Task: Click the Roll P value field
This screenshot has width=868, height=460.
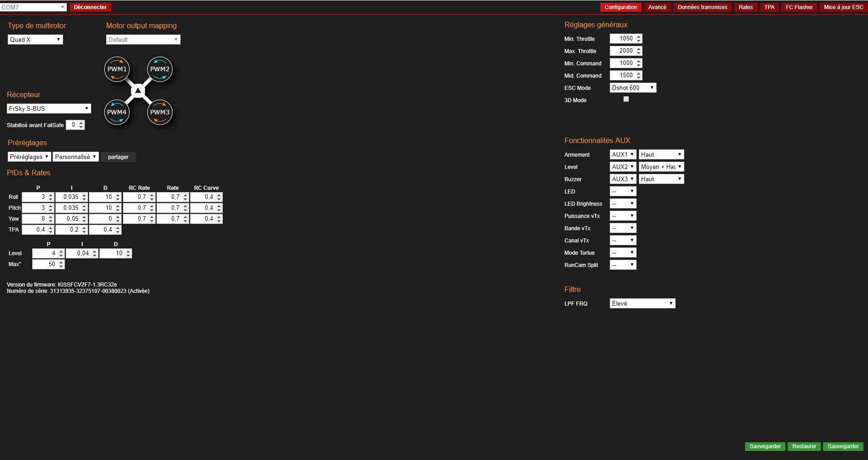Action: 34,197
